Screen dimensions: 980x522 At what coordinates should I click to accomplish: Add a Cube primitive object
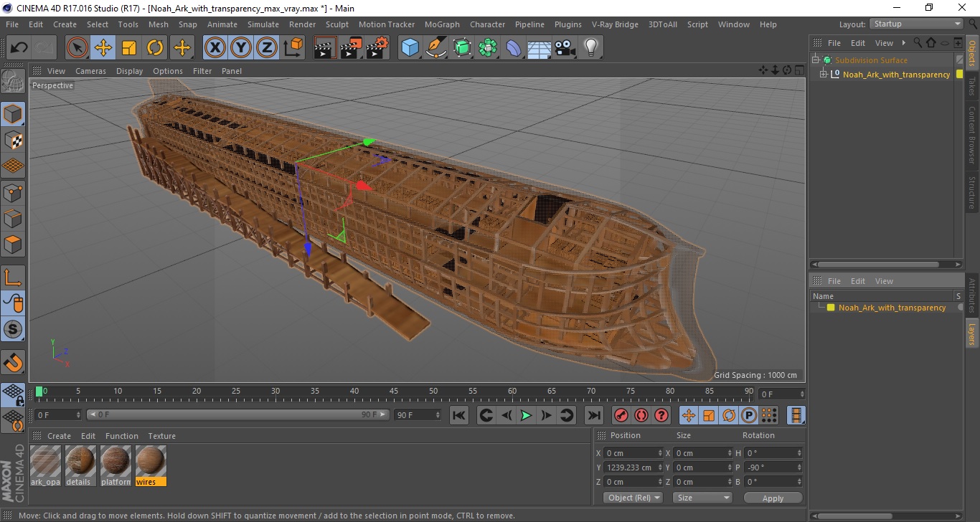click(410, 48)
